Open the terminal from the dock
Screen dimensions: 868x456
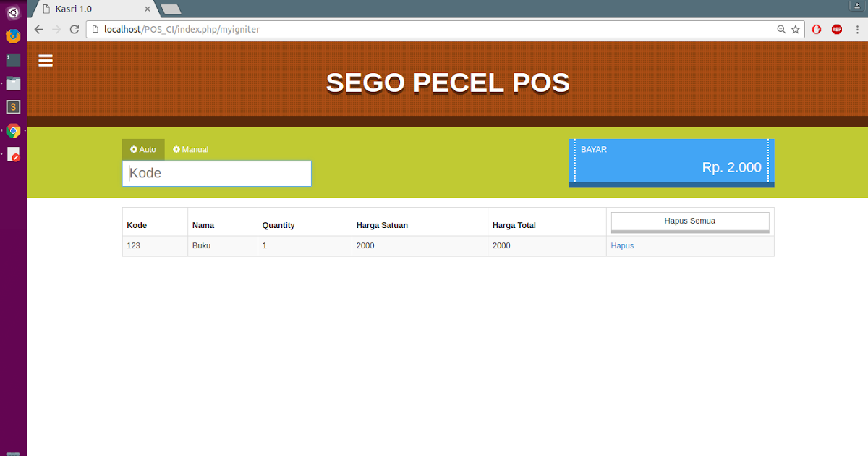click(x=13, y=59)
